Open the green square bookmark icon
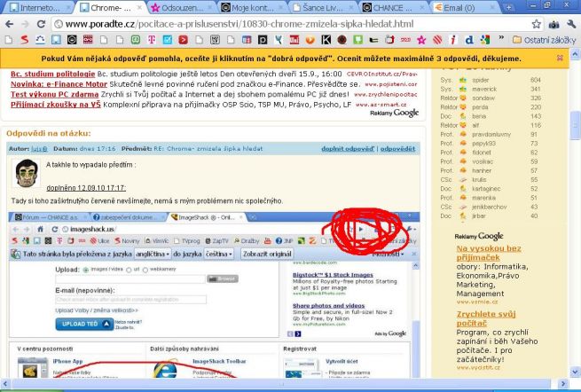The height and width of the screenshot is (392, 581). [x=135, y=40]
